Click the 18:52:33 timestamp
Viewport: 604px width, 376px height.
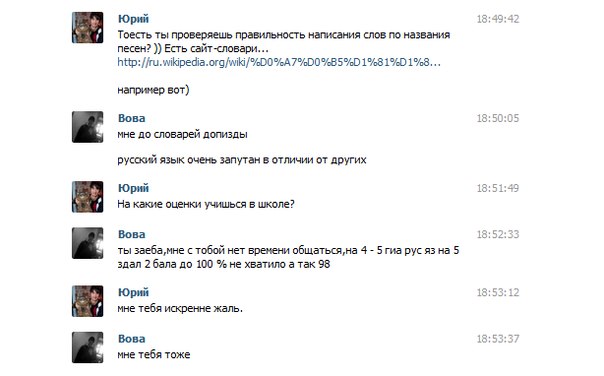point(498,234)
